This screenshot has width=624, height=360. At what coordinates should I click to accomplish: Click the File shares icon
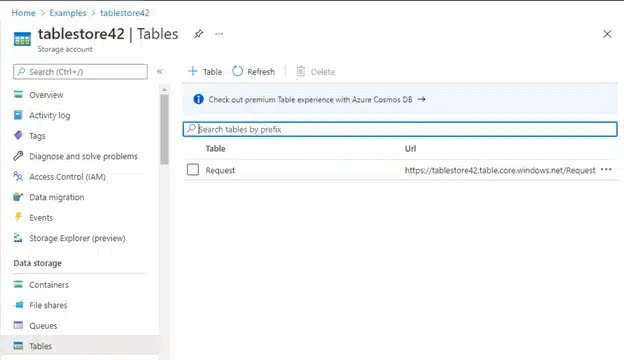click(18, 305)
